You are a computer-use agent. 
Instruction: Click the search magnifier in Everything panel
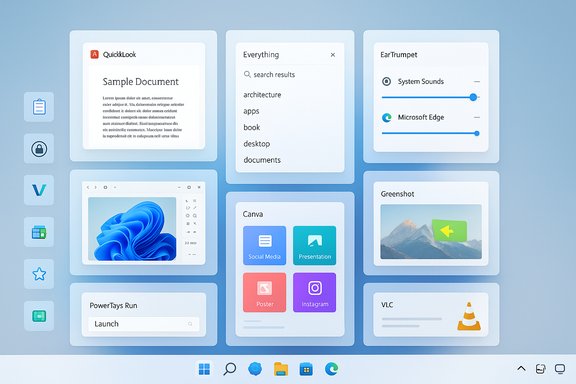(247, 74)
